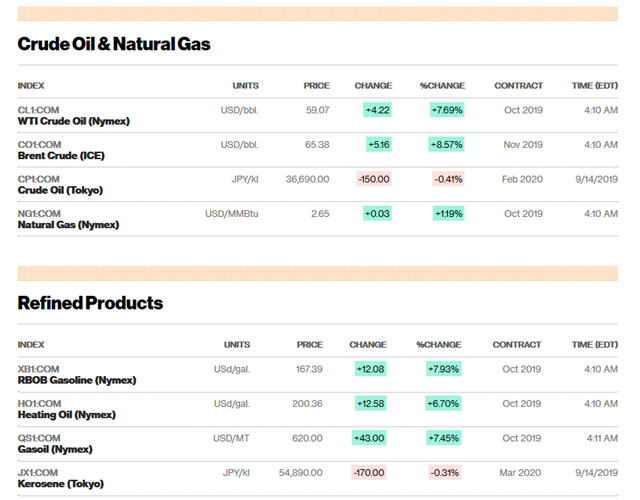Click the Refined Products section heading

tap(90, 302)
